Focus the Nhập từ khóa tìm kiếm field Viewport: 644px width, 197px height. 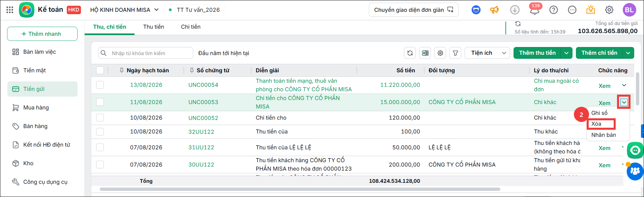click(x=146, y=53)
